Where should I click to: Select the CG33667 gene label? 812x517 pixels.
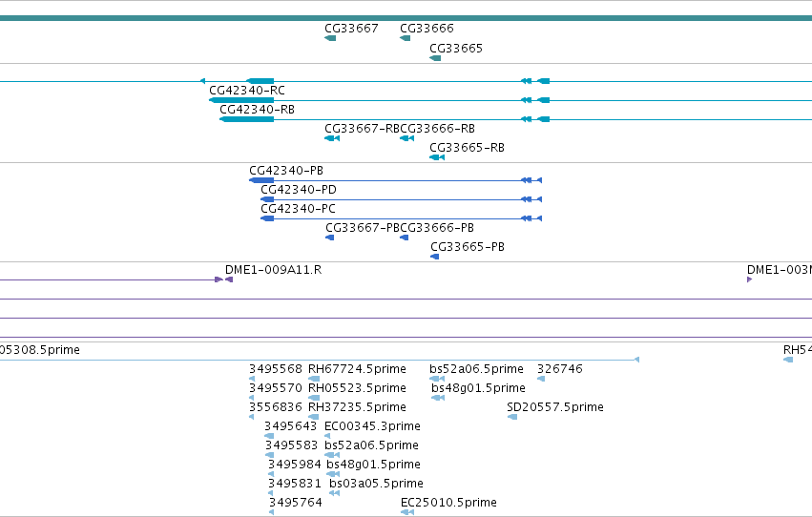click(351, 29)
